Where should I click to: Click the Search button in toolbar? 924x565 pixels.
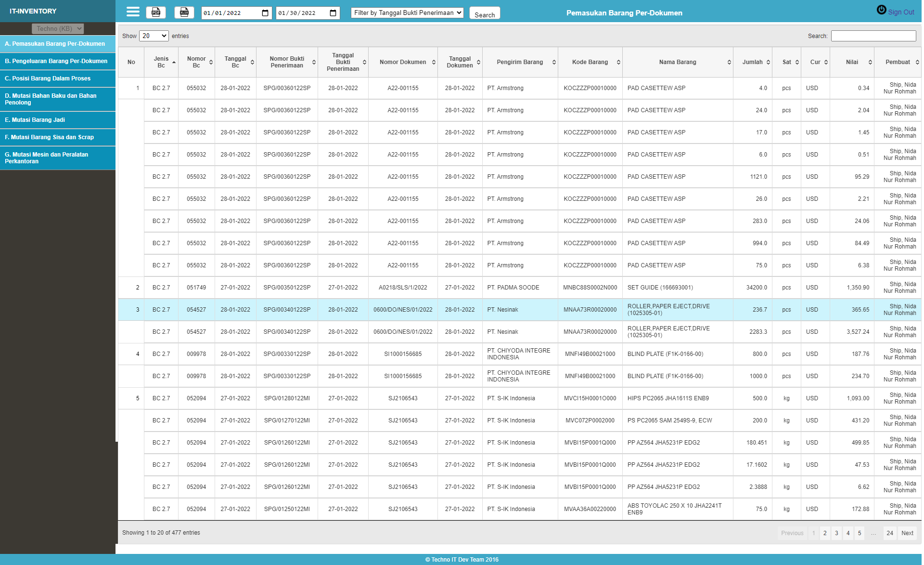point(485,13)
